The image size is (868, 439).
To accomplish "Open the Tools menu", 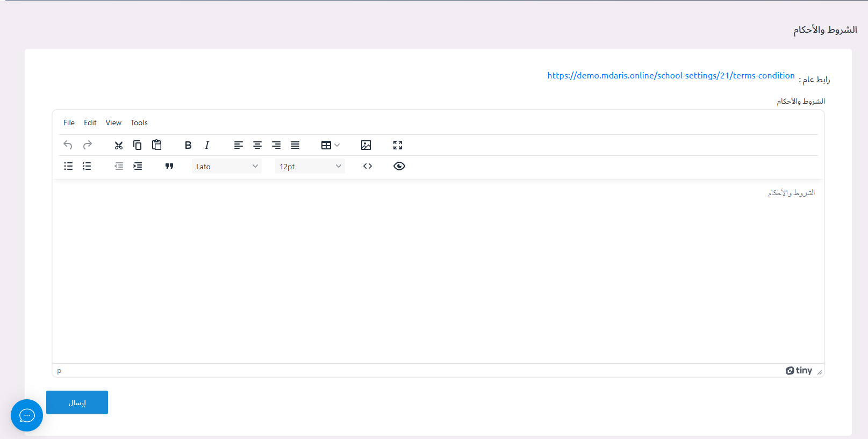I will coord(139,123).
